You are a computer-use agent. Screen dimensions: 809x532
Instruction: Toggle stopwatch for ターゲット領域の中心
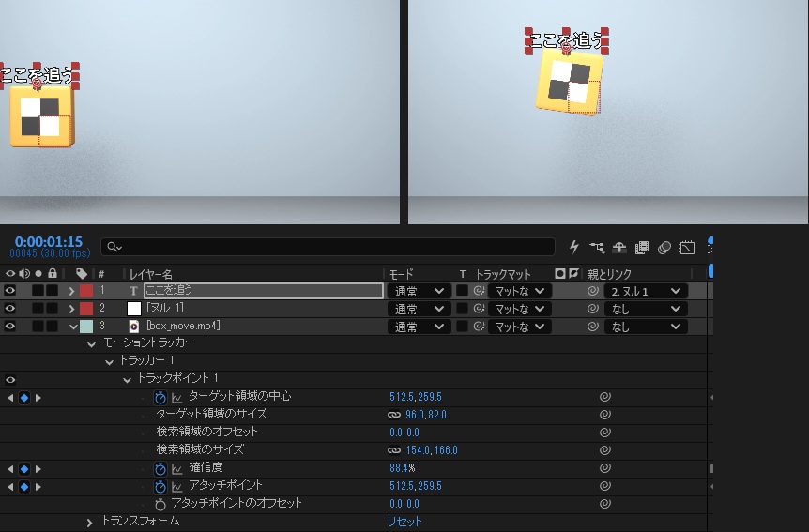[x=160, y=397]
